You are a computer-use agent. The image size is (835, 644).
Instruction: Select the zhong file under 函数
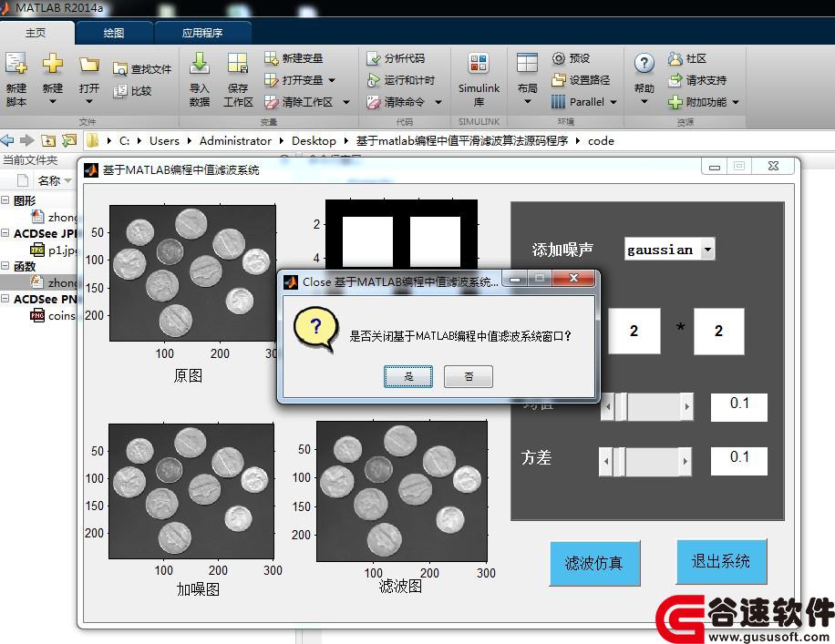tap(53, 282)
